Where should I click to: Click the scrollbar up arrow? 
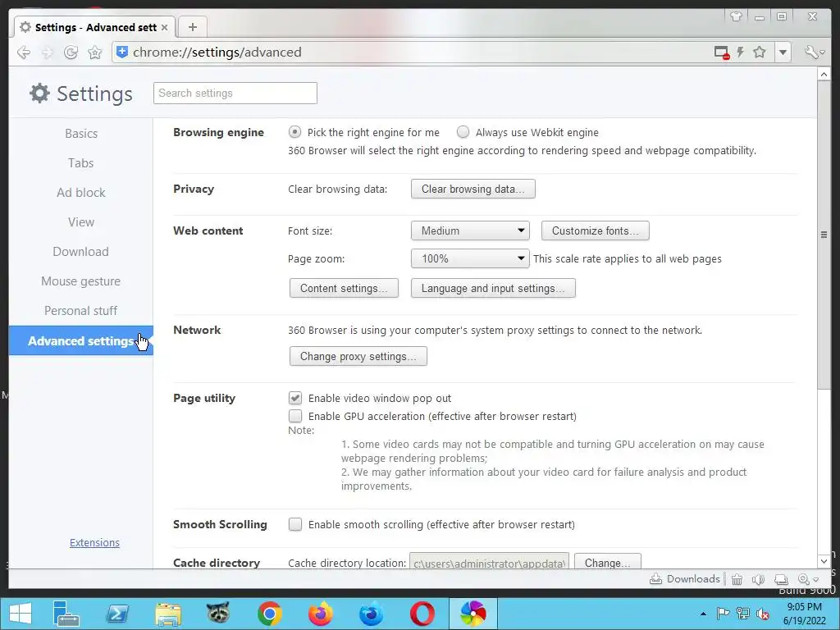tap(824, 74)
